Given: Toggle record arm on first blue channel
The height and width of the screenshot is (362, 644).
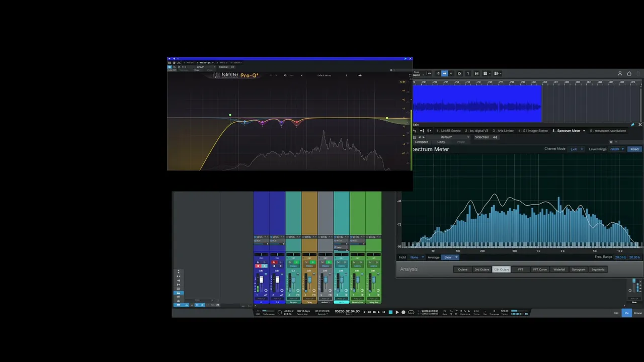Looking at the screenshot, I should (258, 266).
